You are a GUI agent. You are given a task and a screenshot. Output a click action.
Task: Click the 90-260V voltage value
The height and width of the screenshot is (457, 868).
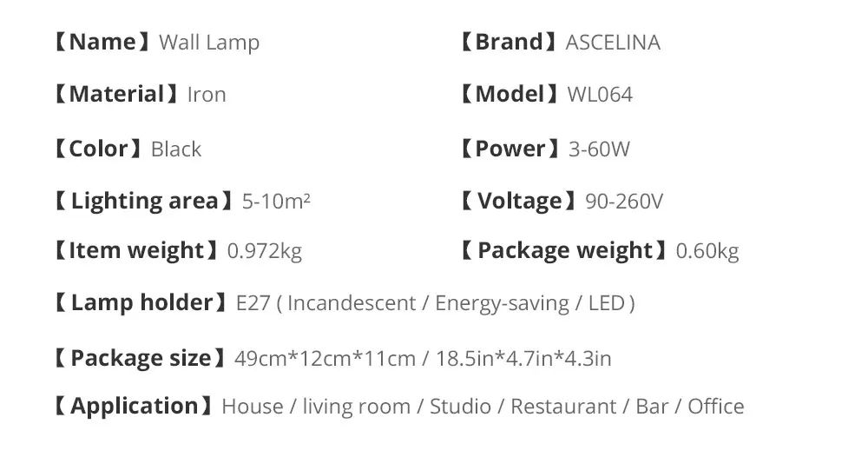624,202
